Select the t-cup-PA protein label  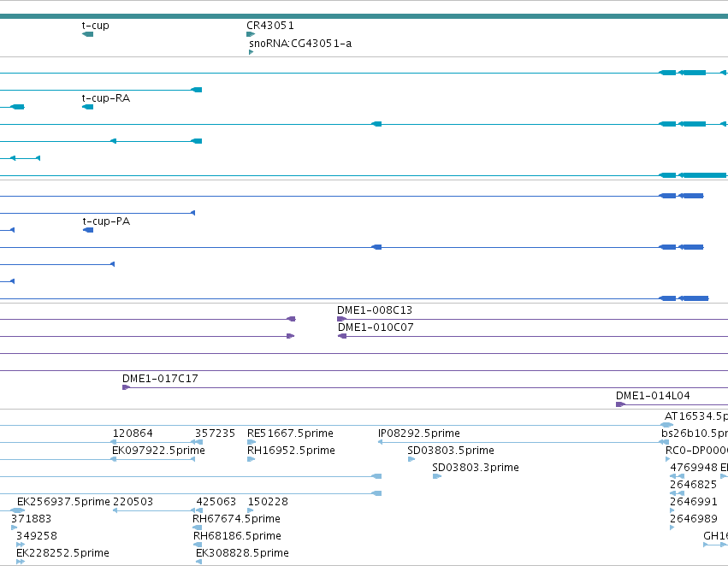(x=106, y=221)
